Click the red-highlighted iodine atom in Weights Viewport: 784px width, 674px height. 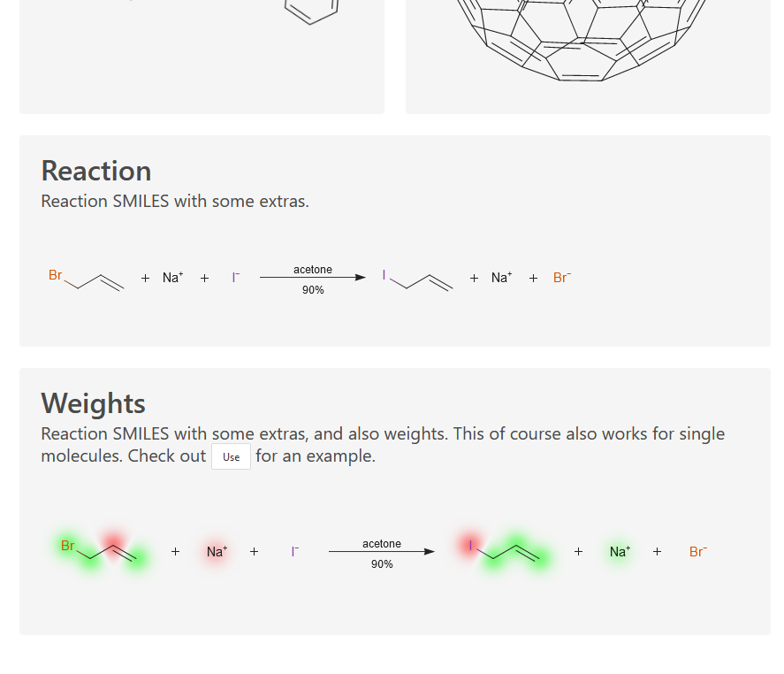coord(470,545)
